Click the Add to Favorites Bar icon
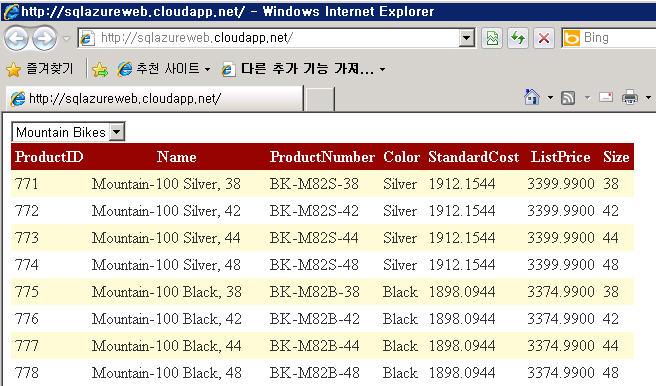 tap(100, 69)
